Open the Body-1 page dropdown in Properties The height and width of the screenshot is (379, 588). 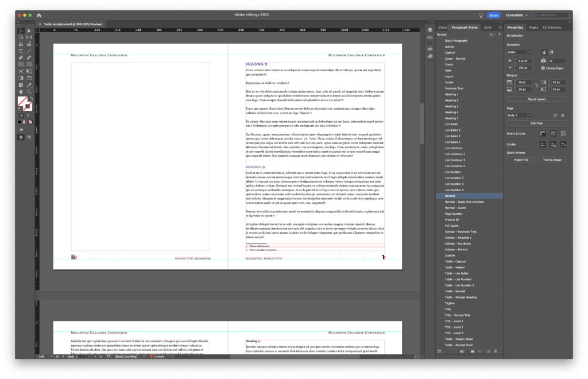[519, 115]
